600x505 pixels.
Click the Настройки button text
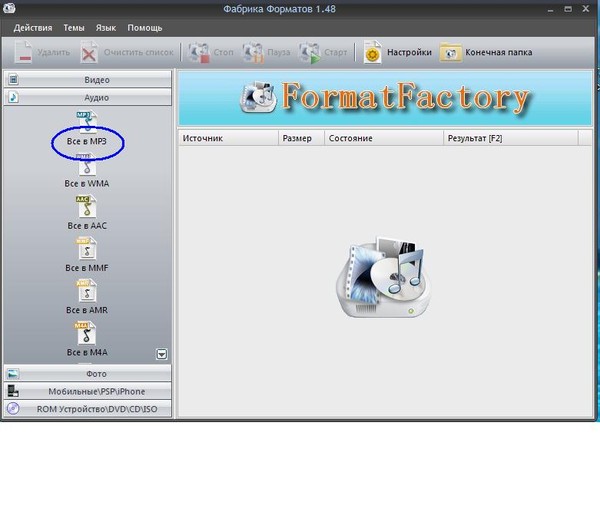[409, 52]
